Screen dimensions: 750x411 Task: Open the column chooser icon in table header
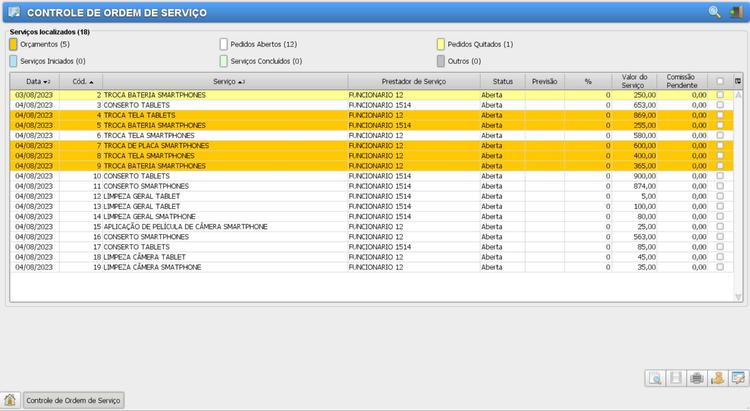[738, 81]
